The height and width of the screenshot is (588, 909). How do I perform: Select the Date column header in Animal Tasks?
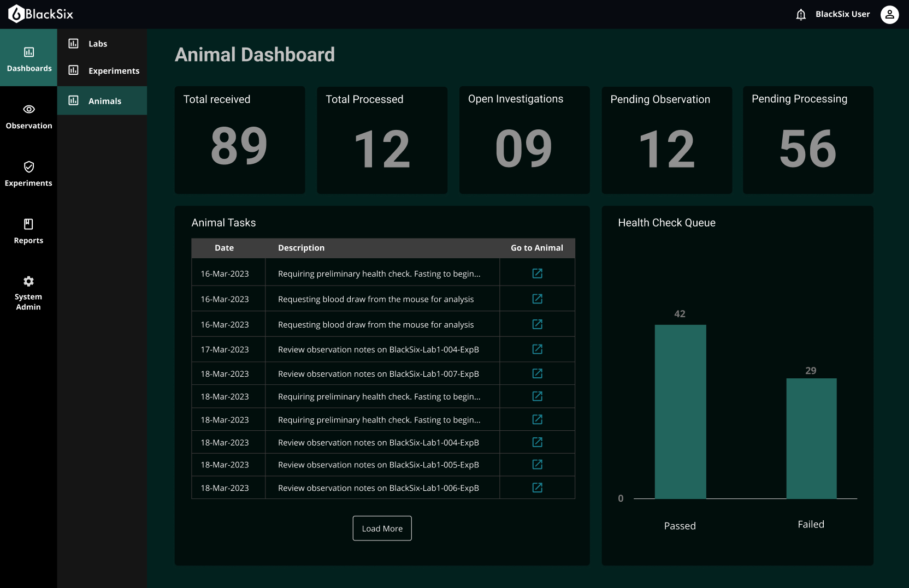pyautogui.click(x=224, y=247)
